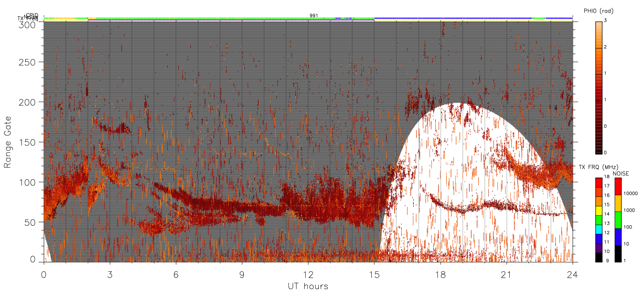Click the green NOISE swatch between 100 and 1000
Image resolution: width=644 pixels, height=297 pixels.
click(x=617, y=220)
